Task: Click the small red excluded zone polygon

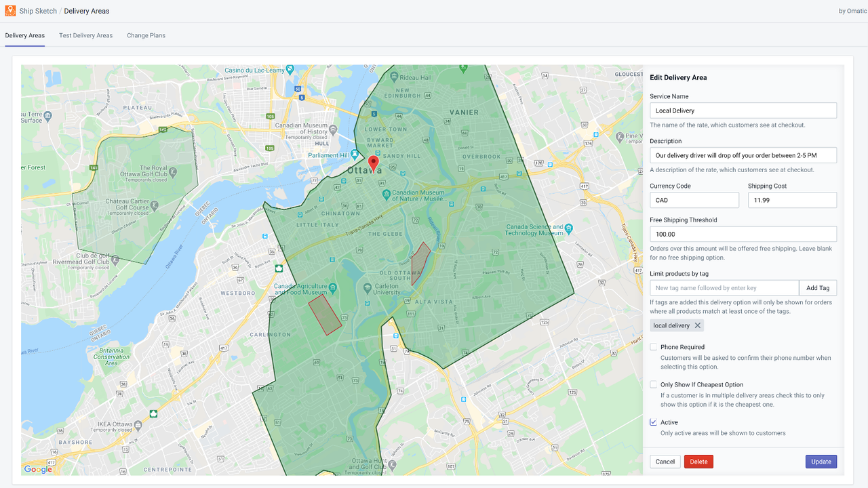Action: [421, 264]
